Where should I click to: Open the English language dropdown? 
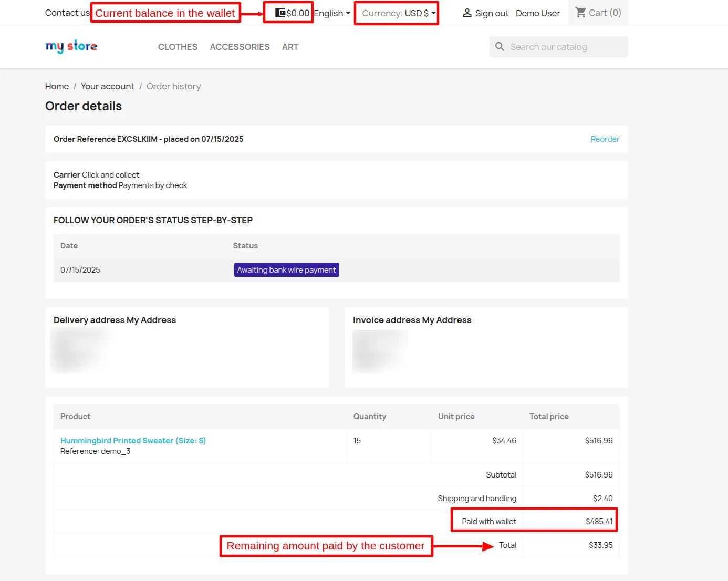pos(332,13)
